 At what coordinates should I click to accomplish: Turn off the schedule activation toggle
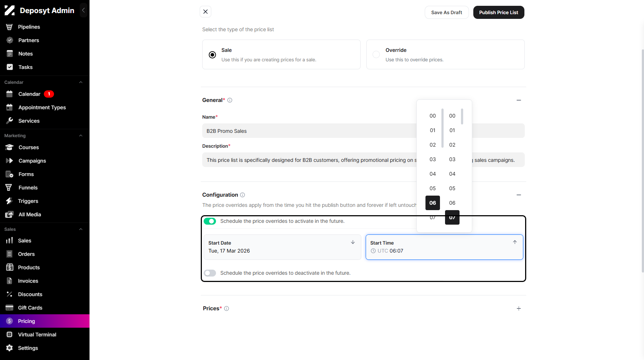click(210, 221)
